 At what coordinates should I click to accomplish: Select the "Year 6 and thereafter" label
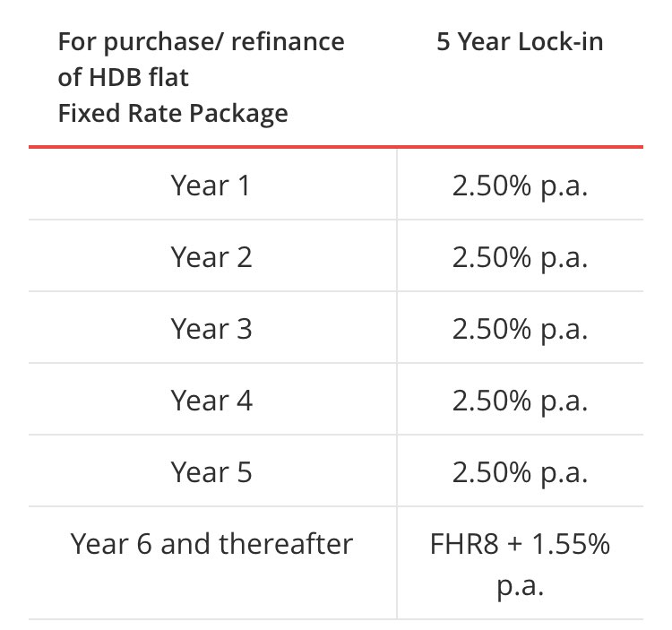(211, 544)
